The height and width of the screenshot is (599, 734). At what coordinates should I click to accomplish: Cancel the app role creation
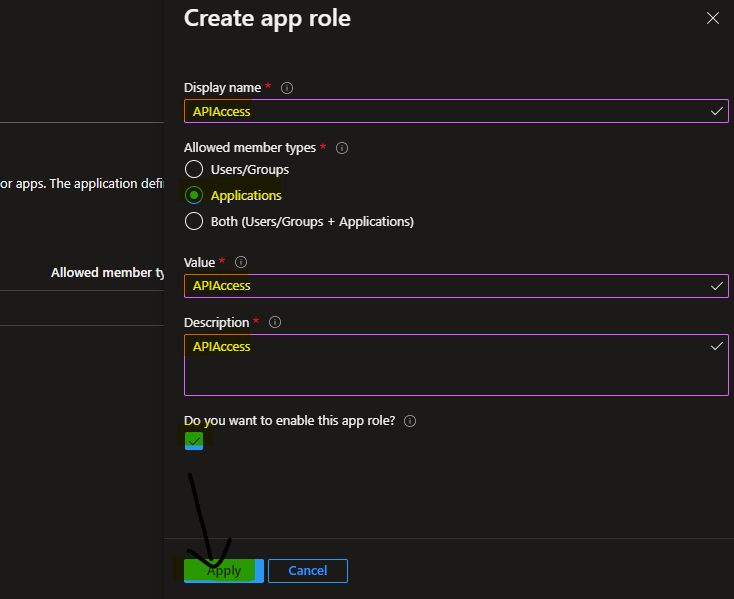[x=307, y=570]
